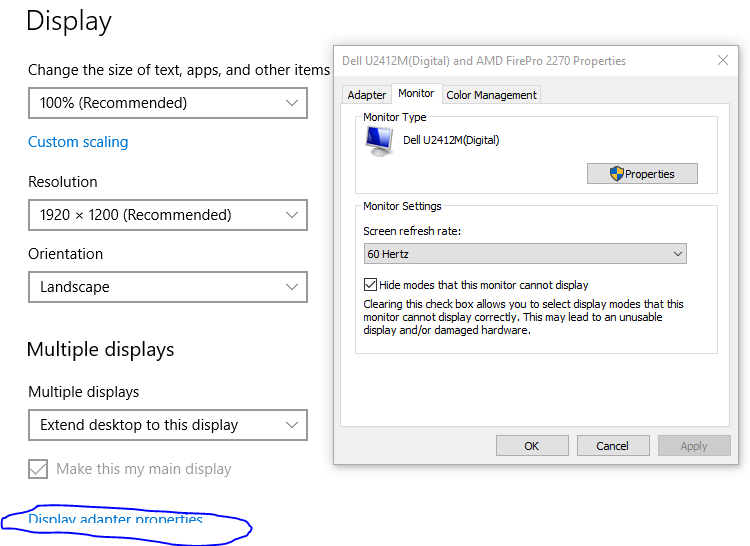The image size is (750, 546).
Task: Click the Clearing this check box warning text
Action: coord(523,317)
